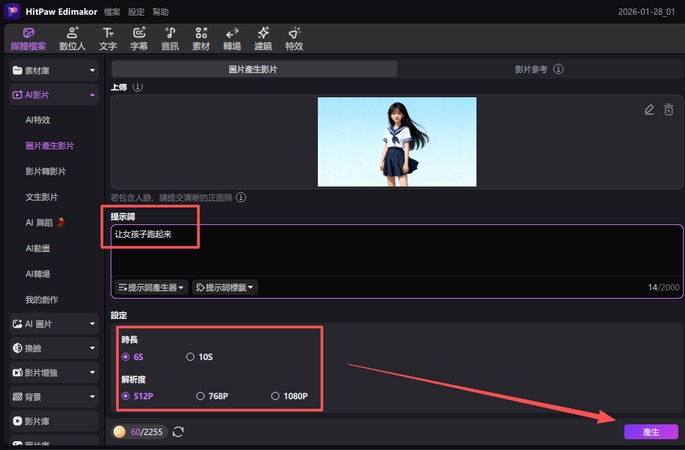Delete the uploaded image with the trash icon

tap(669, 109)
